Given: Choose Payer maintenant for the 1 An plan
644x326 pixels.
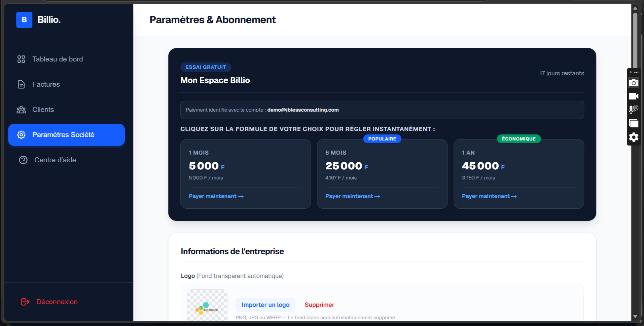Looking at the screenshot, I should 489,196.
